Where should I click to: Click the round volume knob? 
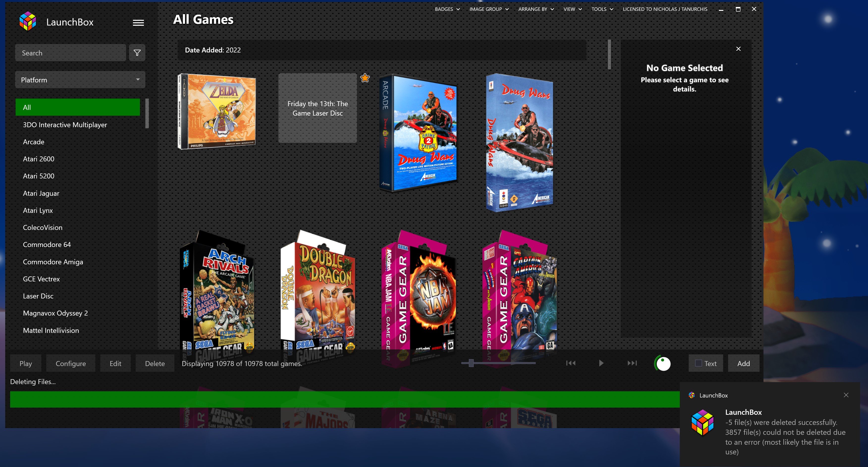click(663, 364)
